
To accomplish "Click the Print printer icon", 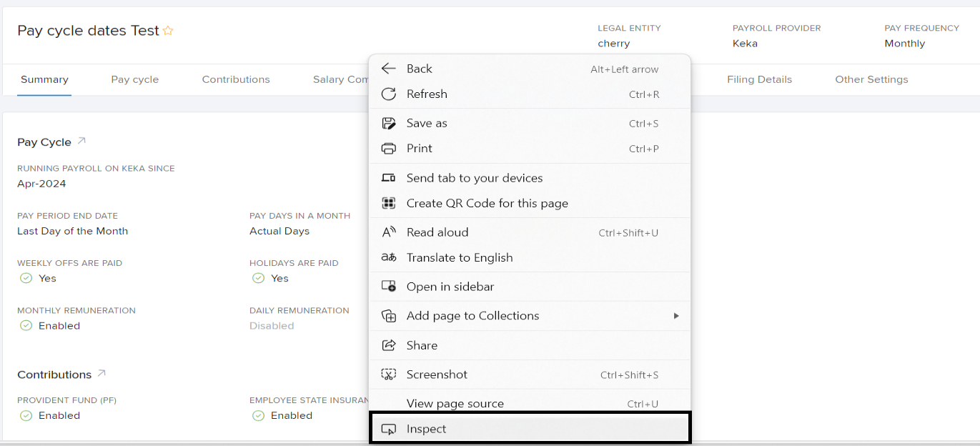I will pyautogui.click(x=388, y=149).
